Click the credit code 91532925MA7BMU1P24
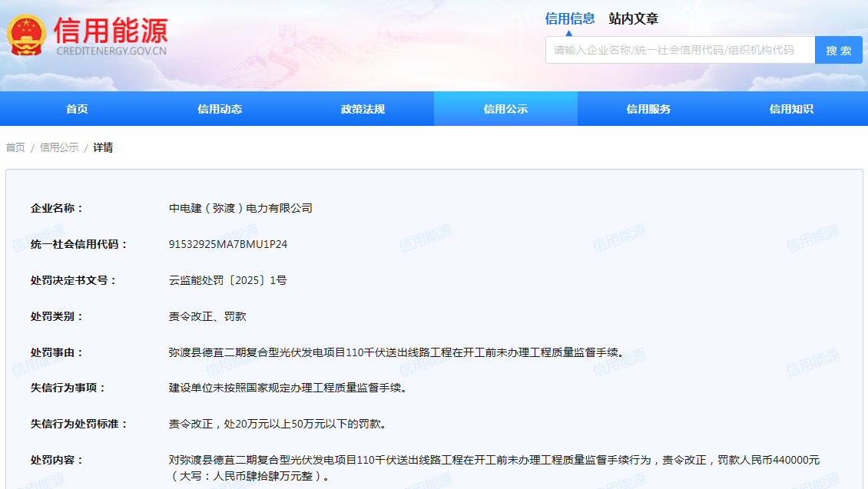868x489 pixels. point(227,244)
